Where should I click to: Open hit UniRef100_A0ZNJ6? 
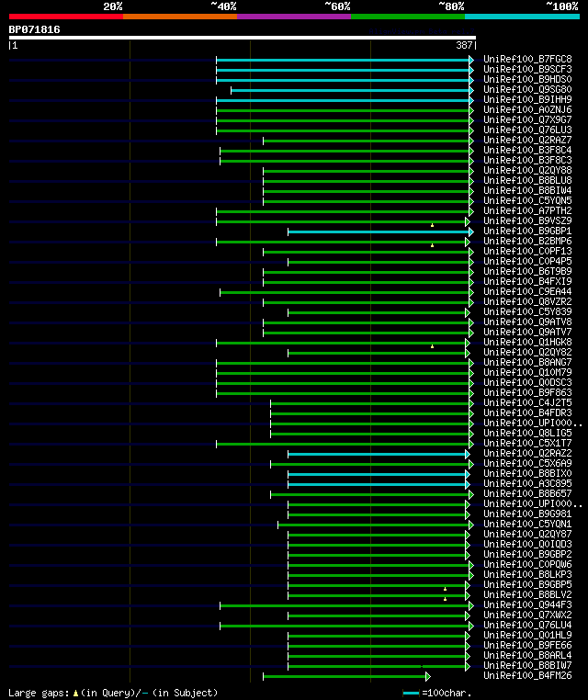point(527,110)
